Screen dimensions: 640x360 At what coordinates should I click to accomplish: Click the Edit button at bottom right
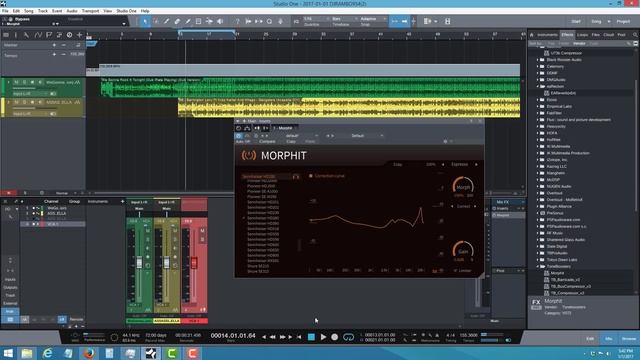coord(590,338)
